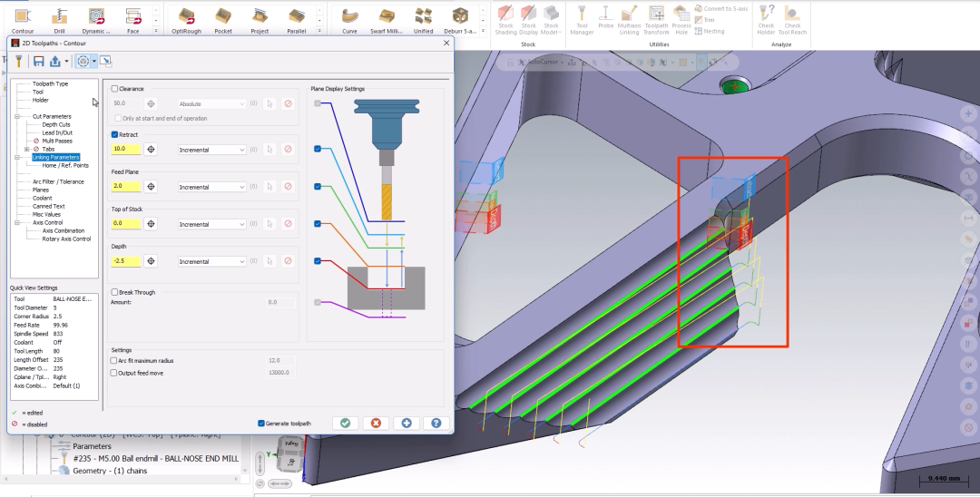Viewport: 980px width, 497px height.
Task: Click the tool icon in dialog toolbar
Action: [x=19, y=61]
